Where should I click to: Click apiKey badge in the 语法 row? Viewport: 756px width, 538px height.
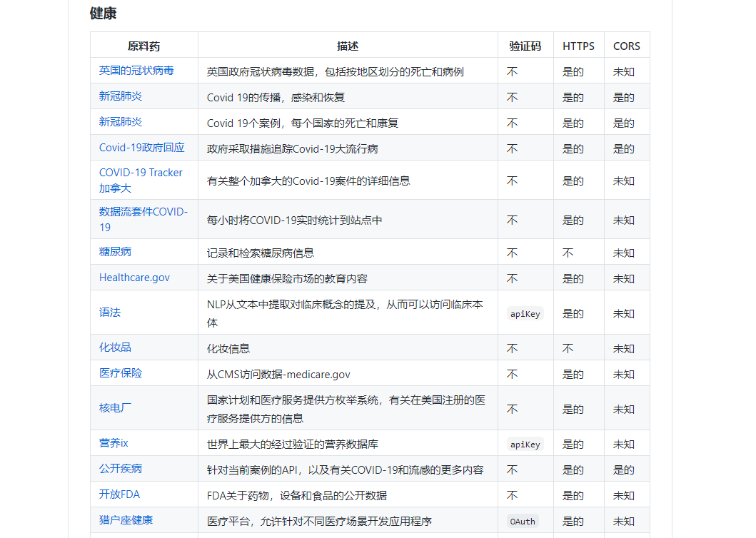coord(525,314)
